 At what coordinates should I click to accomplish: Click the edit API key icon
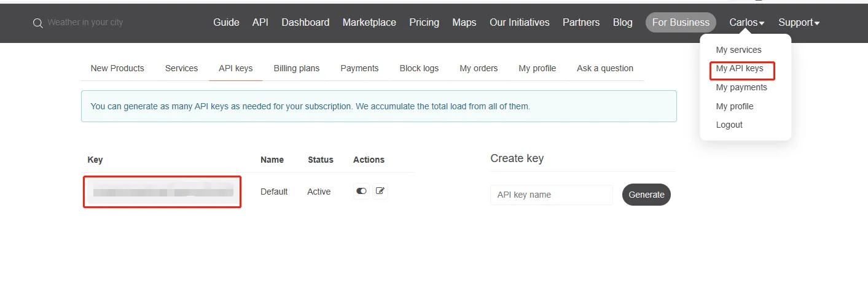[380, 191]
